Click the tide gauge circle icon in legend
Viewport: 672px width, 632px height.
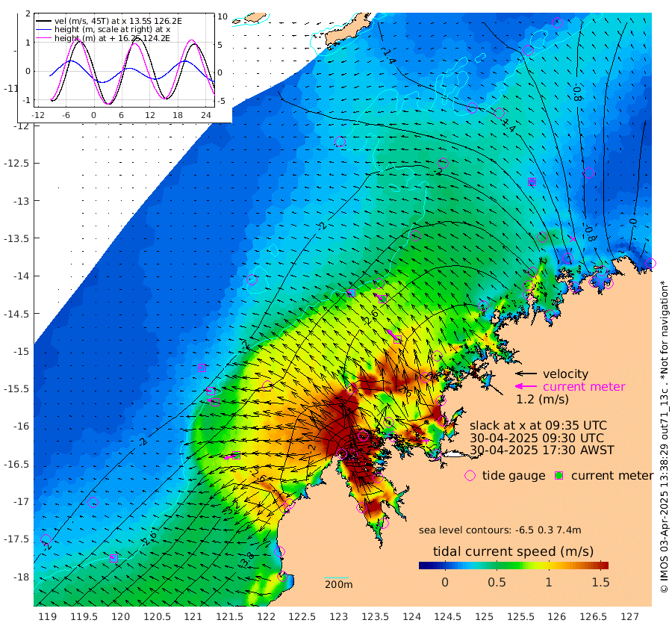tap(470, 476)
